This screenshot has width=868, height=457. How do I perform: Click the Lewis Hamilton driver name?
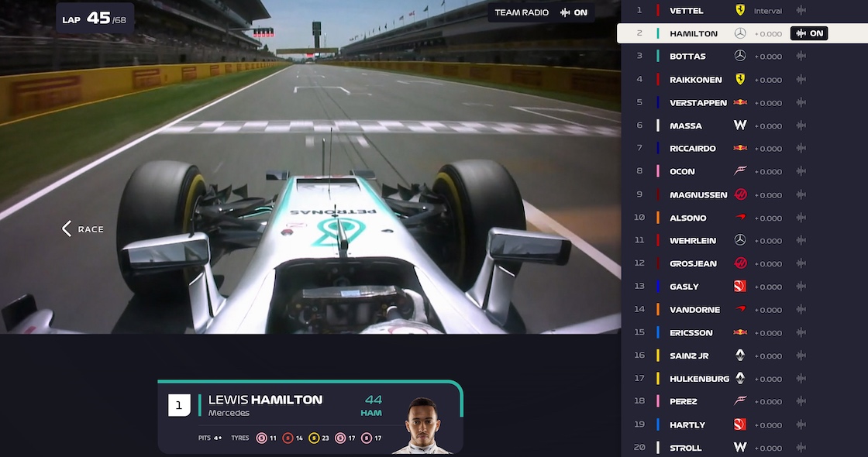265,400
